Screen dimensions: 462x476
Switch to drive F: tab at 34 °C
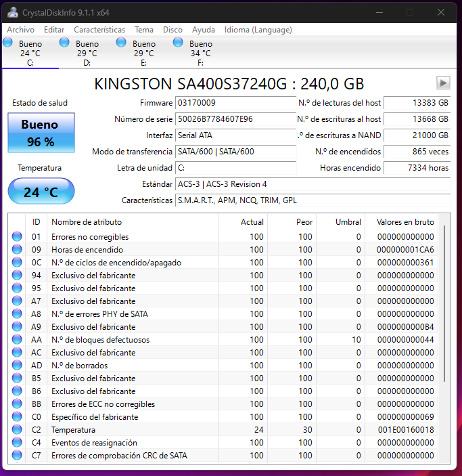[x=200, y=53]
